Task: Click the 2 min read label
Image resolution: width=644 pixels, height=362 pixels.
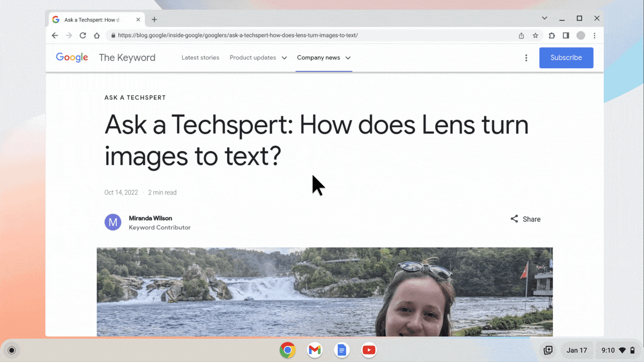Action: [162, 193]
